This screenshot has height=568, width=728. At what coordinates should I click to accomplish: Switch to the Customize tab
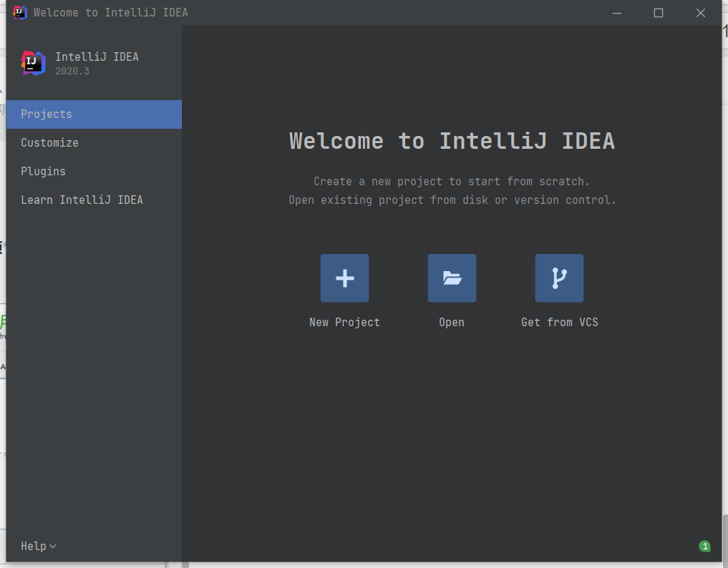pos(94,143)
